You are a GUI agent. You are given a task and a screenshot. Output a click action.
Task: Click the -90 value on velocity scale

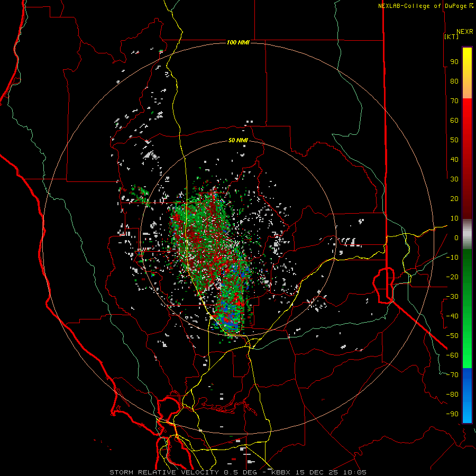click(452, 414)
